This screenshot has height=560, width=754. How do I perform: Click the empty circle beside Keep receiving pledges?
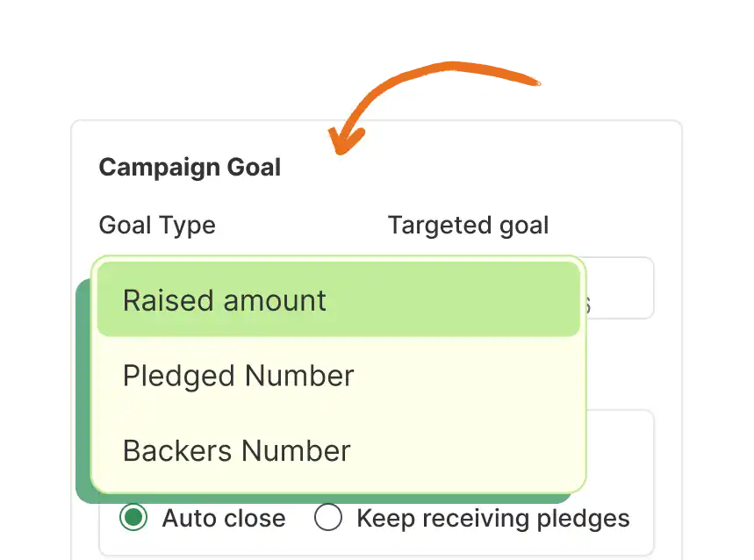pos(328,518)
